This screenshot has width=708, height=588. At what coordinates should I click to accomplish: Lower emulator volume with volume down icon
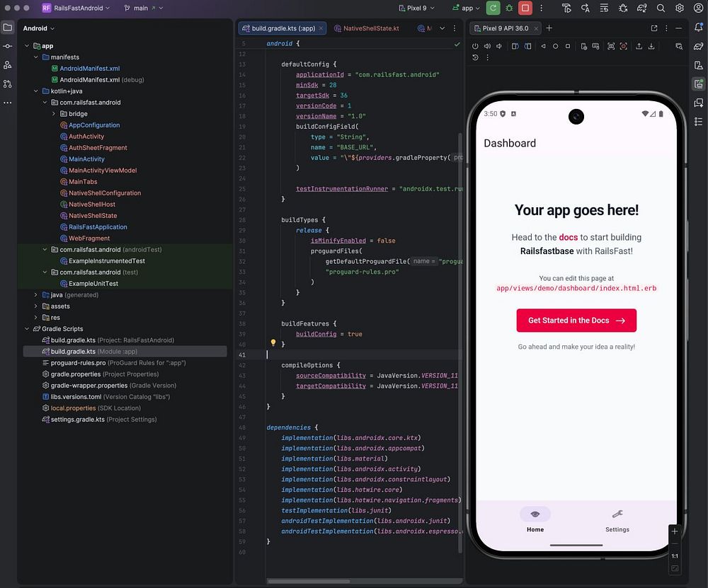499,46
